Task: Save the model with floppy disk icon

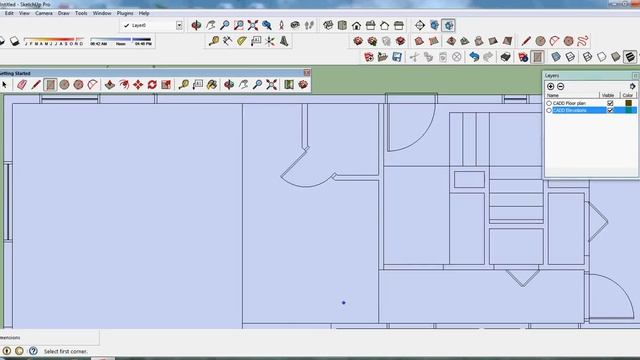Action: (397, 57)
